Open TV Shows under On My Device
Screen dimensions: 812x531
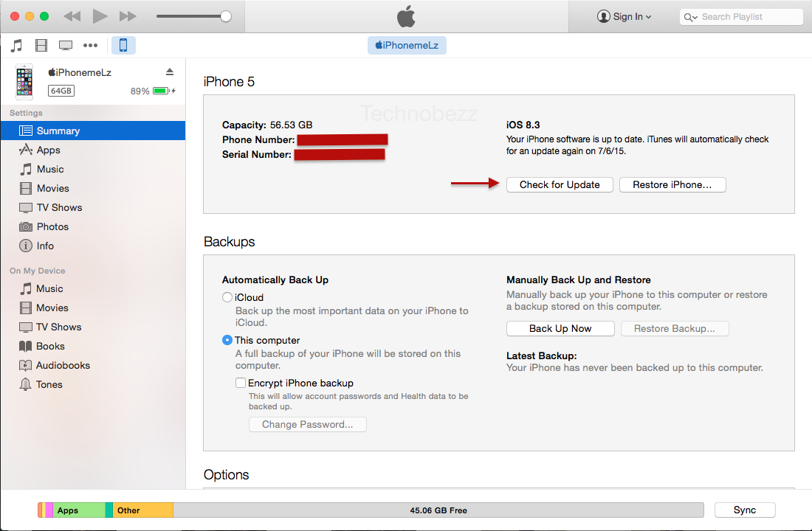click(93, 327)
